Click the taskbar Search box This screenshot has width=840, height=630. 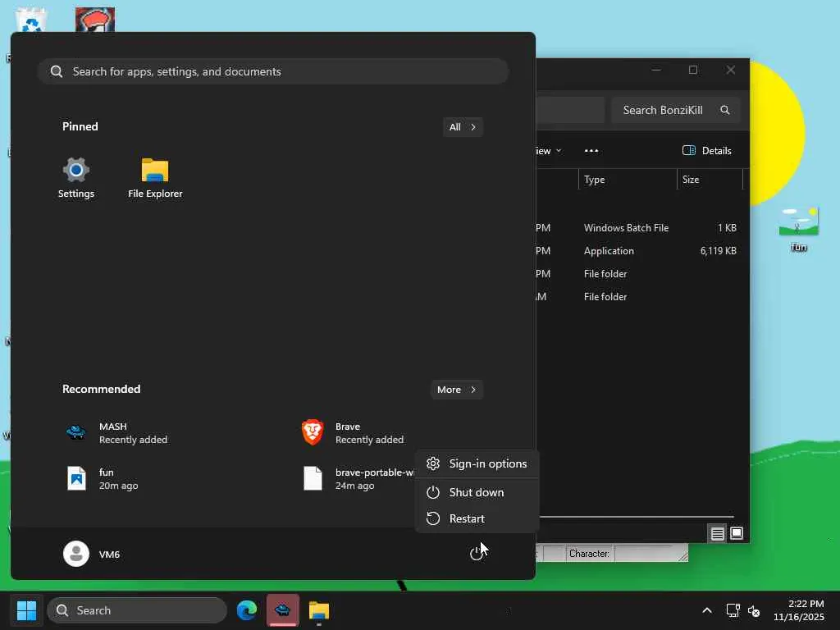137,610
